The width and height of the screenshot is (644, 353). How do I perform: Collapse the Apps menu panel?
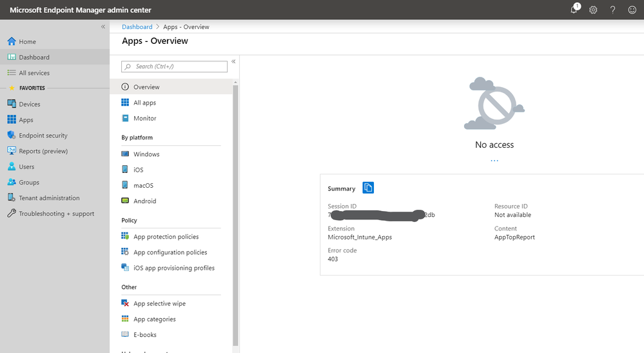click(233, 62)
